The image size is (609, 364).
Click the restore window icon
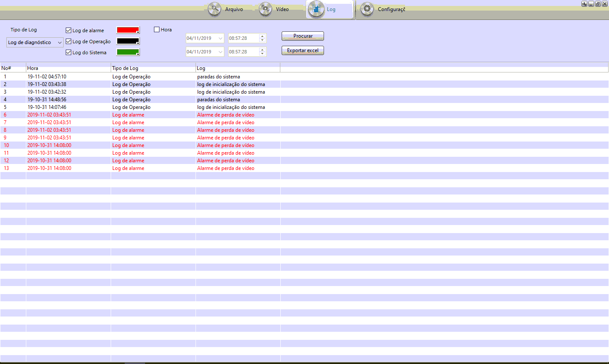coord(598,4)
